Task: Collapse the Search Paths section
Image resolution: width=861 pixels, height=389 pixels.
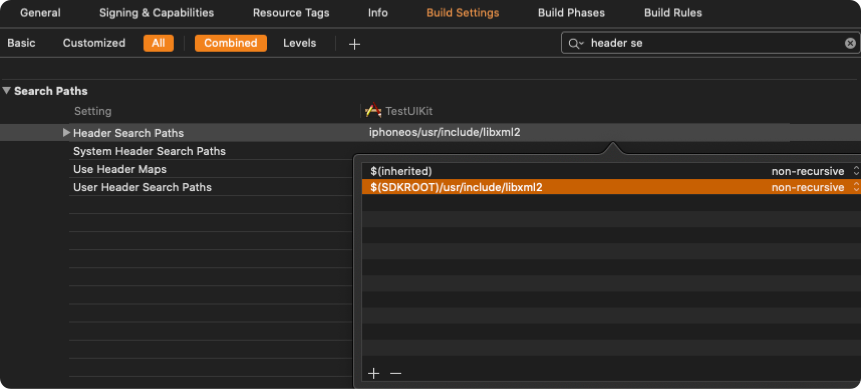Action: [7, 91]
